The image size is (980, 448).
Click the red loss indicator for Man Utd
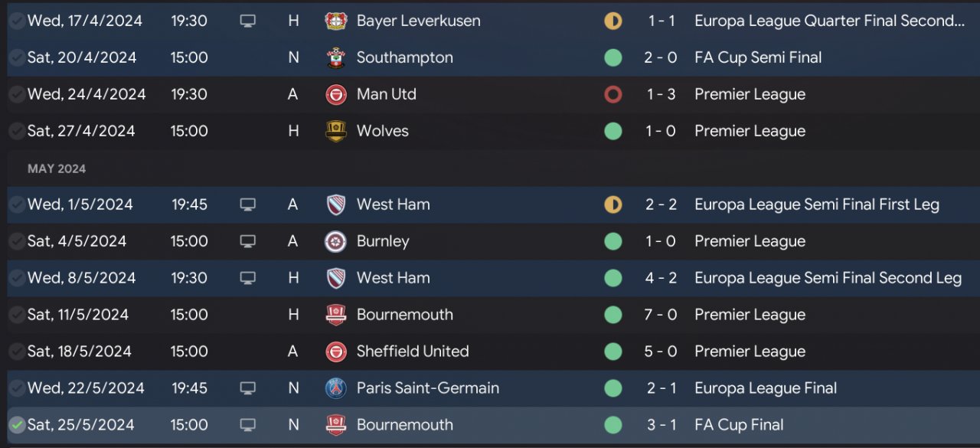[612, 94]
